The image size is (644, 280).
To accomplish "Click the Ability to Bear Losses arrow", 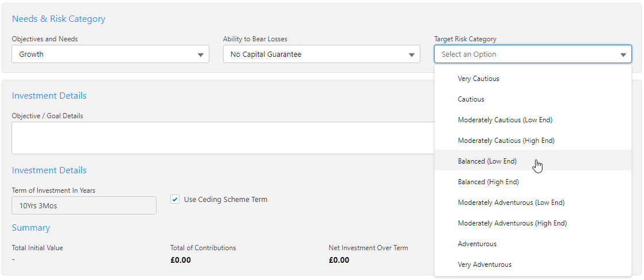I will pyautogui.click(x=411, y=55).
